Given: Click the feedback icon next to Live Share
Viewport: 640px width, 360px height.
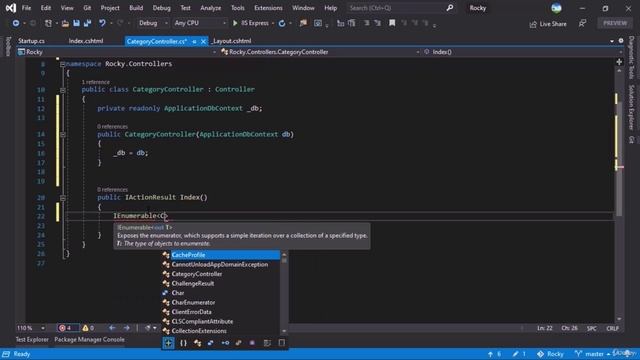Looking at the screenshot, I should (x=582, y=24).
